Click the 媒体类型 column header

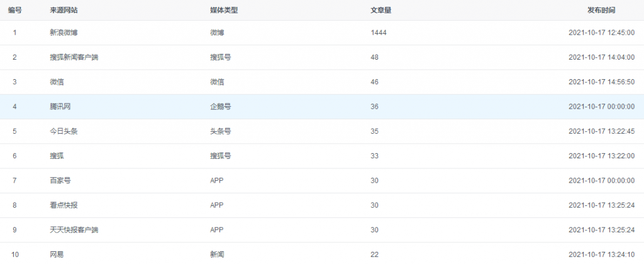224,10
